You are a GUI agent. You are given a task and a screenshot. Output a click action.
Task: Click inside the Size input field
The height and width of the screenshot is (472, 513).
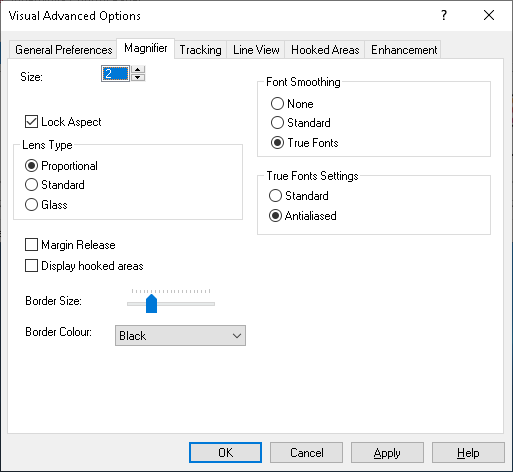tap(115, 74)
